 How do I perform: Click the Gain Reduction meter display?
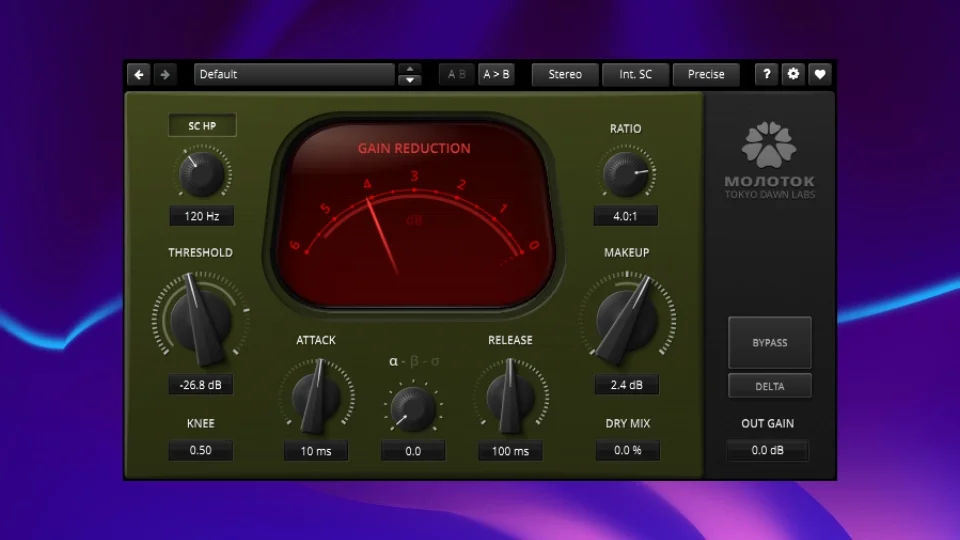(x=414, y=214)
